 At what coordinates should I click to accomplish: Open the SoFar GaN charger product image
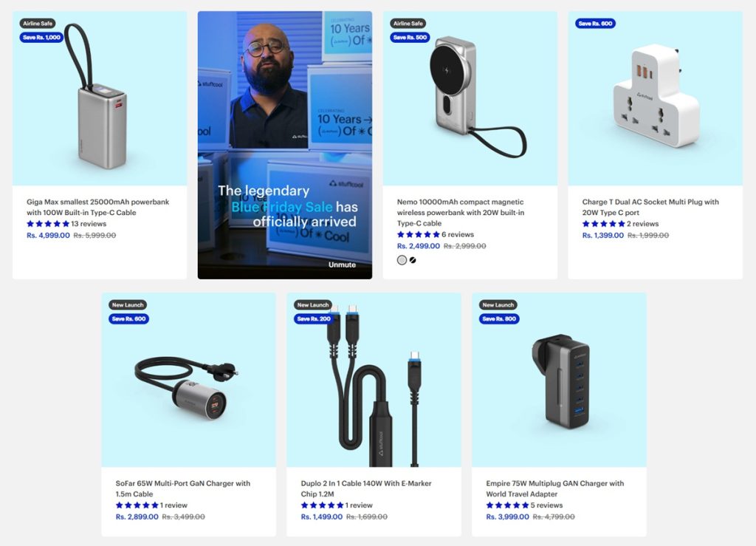[188, 380]
